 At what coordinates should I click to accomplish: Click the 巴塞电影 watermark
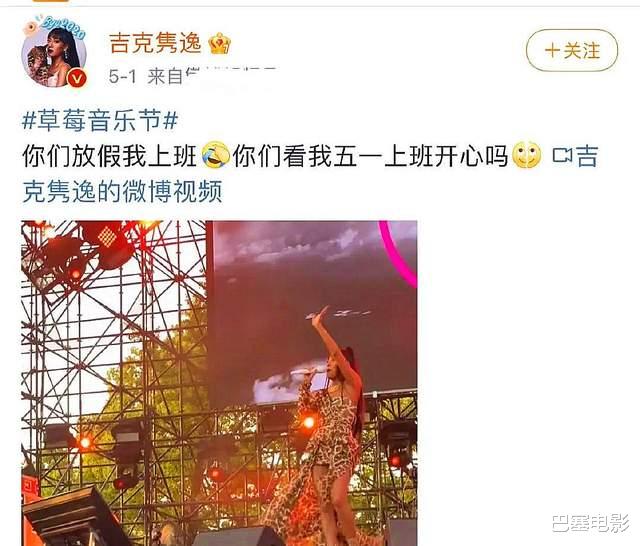click(x=591, y=523)
